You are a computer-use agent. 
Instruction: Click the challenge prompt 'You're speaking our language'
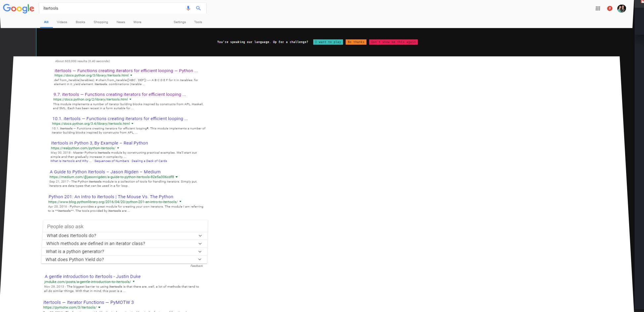click(x=262, y=42)
